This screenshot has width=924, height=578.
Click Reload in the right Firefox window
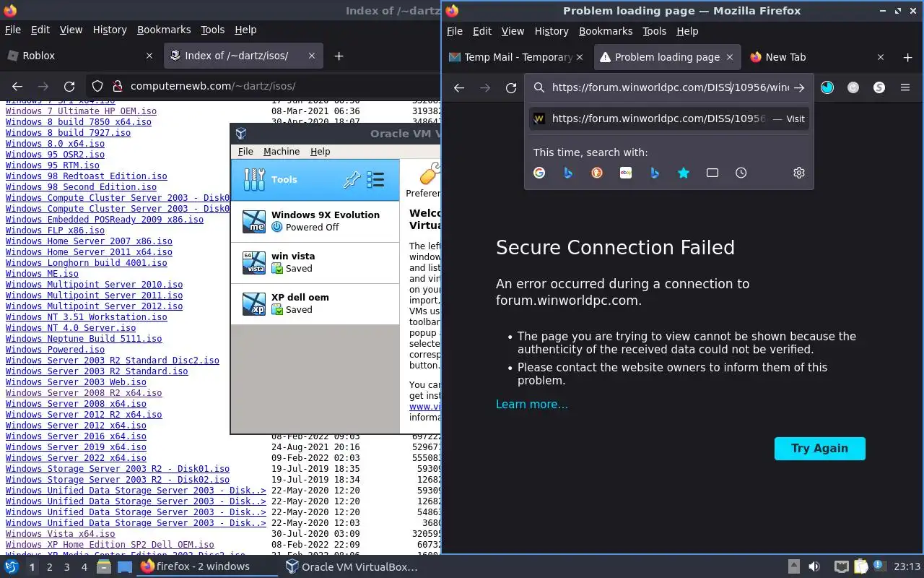511,87
